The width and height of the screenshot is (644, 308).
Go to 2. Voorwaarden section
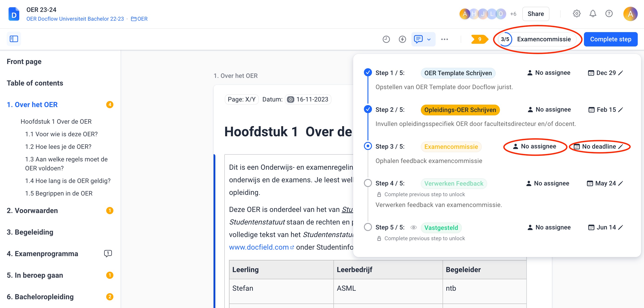32,211
